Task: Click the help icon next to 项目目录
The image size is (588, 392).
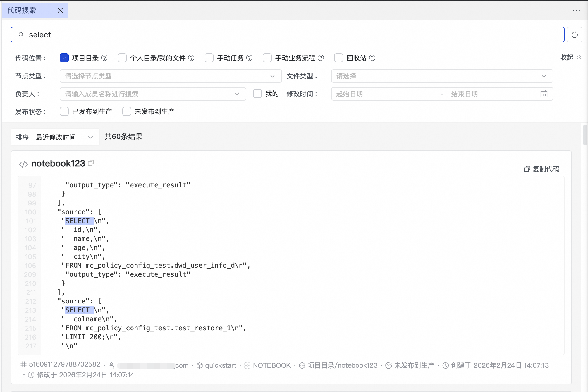Action: [x=104, y=58]
